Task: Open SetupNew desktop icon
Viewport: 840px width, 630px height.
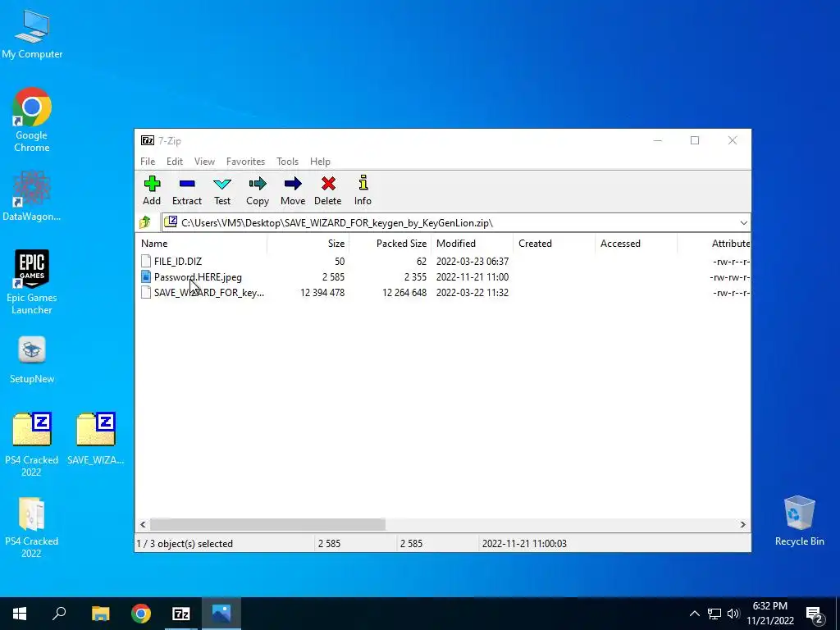Action: 32,360
